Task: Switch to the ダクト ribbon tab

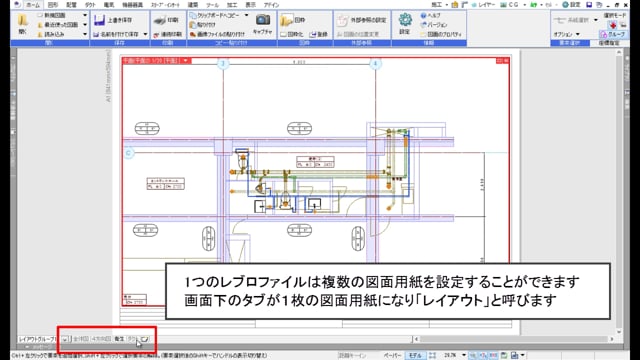Action: tap(90, 5)
